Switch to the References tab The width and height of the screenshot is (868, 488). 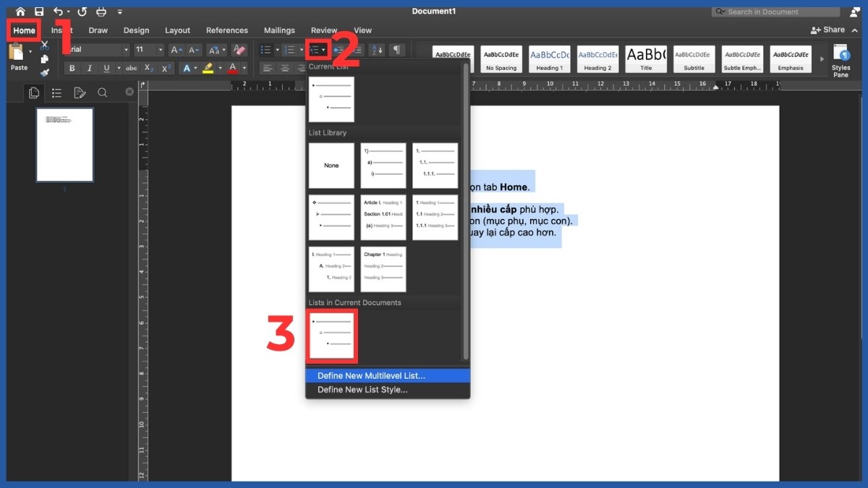pyautogui.click(x=227, y=30)
